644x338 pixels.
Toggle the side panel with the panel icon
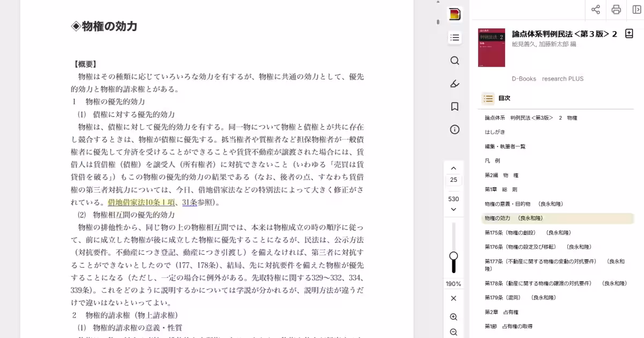pos(636,10)
